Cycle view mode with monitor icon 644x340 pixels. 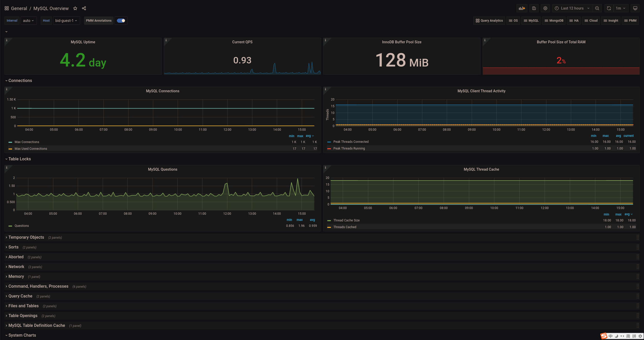635,8
